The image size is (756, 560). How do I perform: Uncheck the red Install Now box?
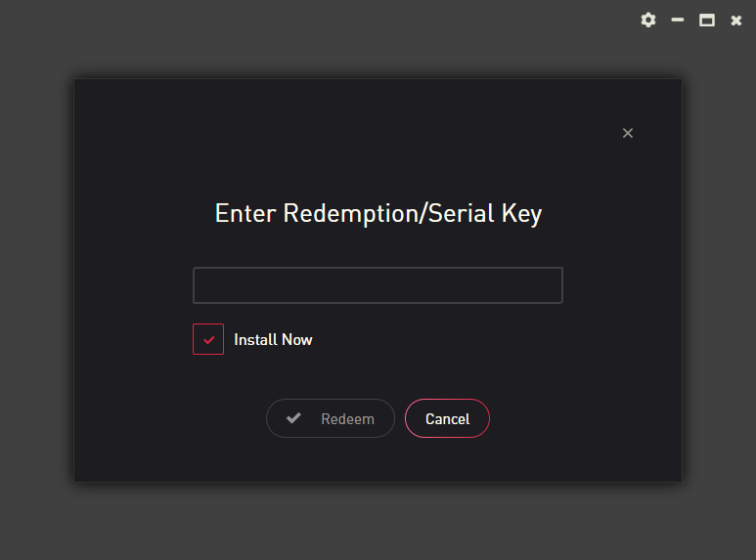pos(208,339)
